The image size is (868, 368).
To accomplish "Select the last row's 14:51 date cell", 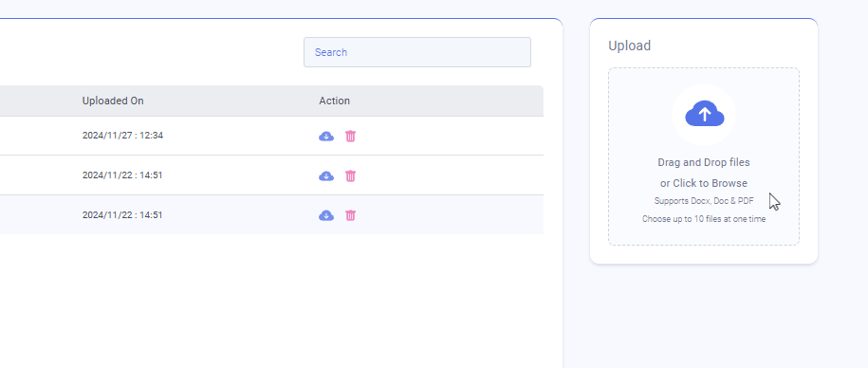I will (x=122, y=214).
